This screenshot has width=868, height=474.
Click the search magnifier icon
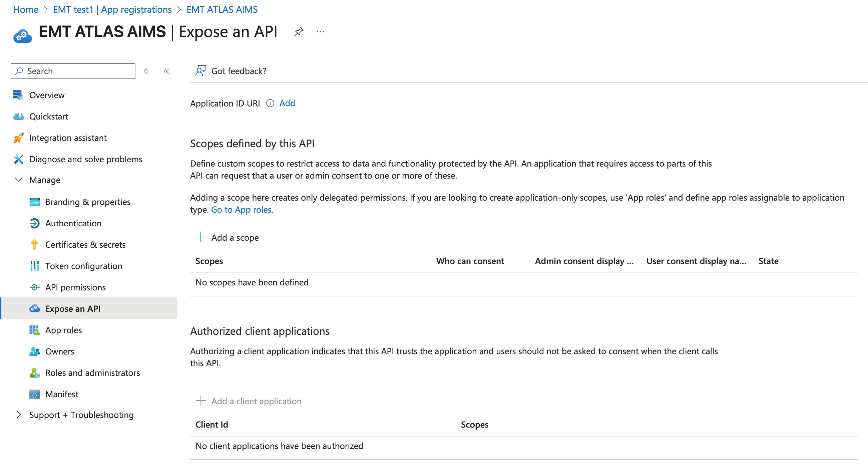(x=19, y=71)
